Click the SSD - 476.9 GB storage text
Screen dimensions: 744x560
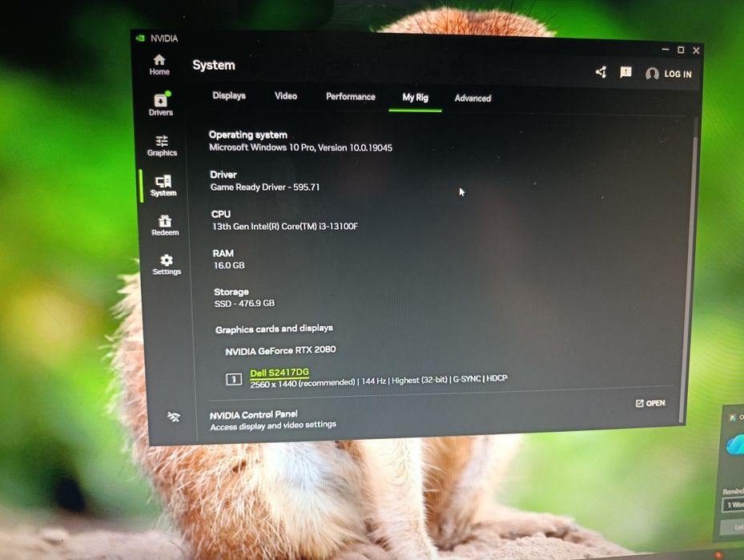pyautogui.click(x=244, y=304)
